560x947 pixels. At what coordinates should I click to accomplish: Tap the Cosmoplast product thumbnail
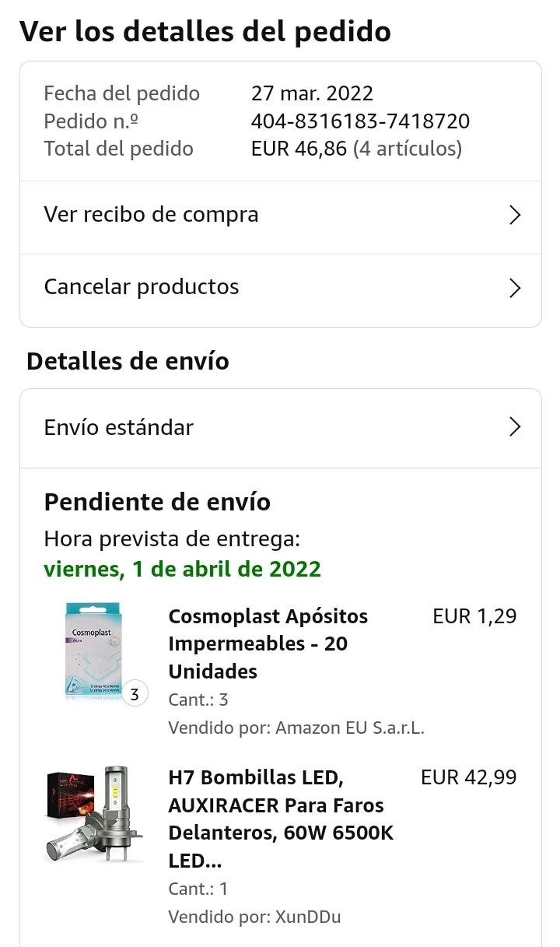[94, 652]
